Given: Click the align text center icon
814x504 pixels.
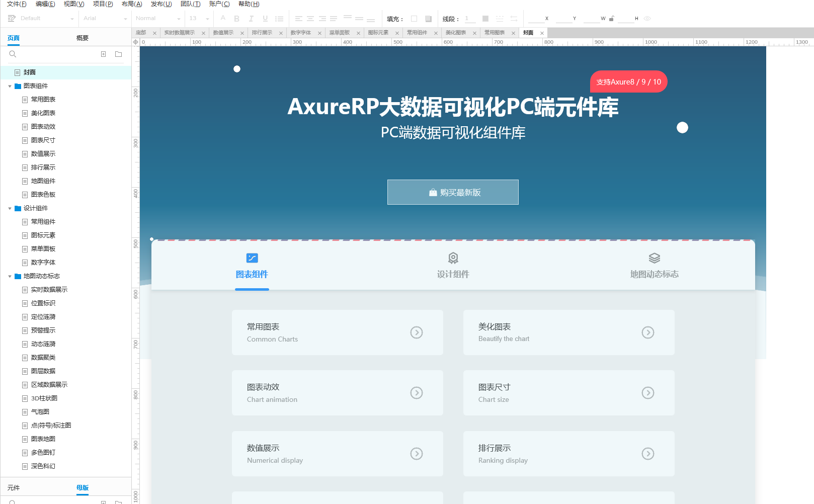Looking at the screenshot, I should (310, 19).
